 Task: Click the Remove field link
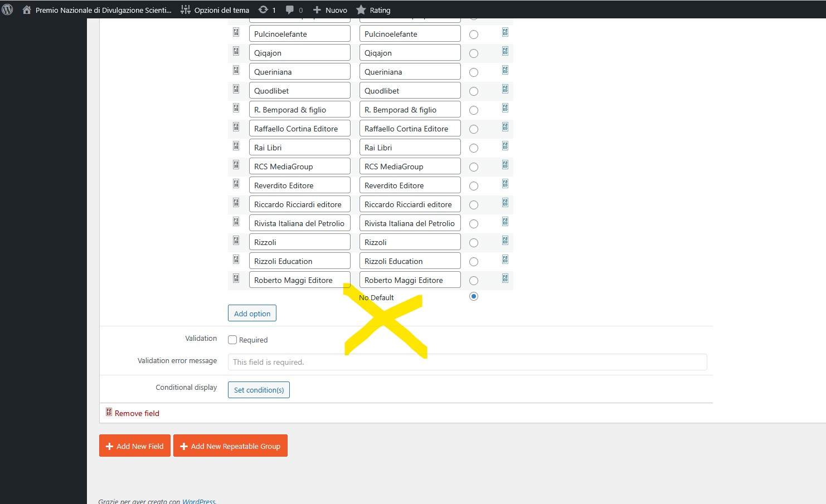point(133,413)
